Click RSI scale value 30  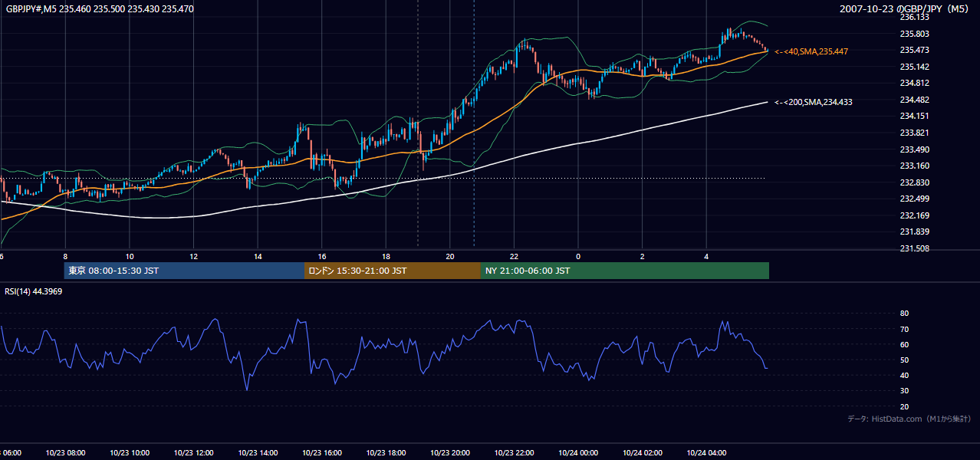904,391
